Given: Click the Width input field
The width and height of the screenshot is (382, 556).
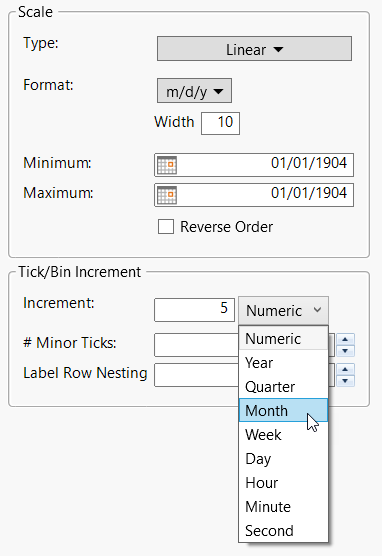Looking at the screenshot, I should (x=220, y=123).
